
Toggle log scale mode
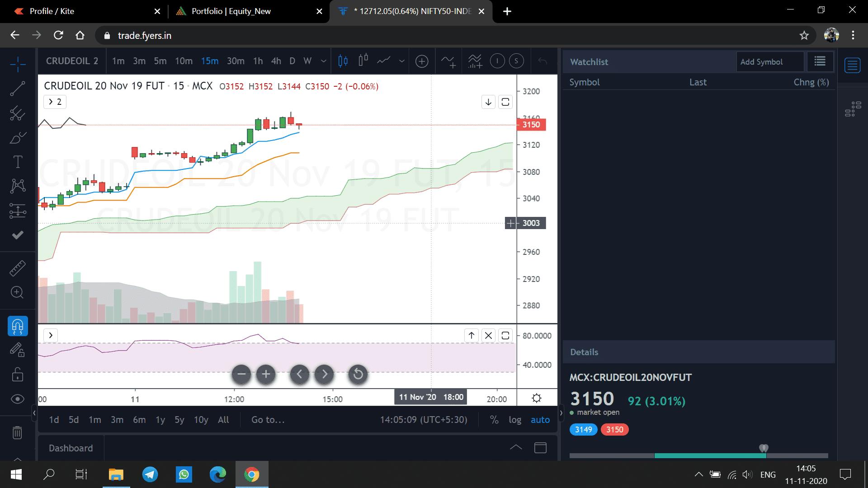[515, 420]
